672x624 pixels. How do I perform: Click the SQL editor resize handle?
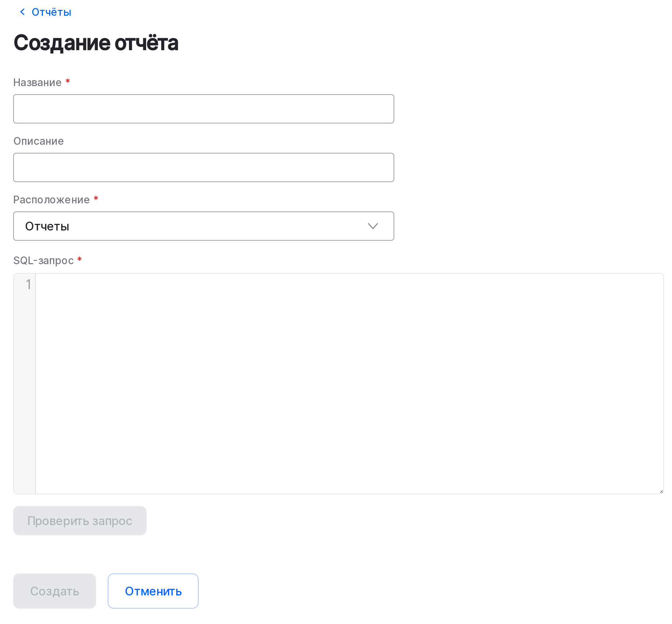tap(661, 491)
